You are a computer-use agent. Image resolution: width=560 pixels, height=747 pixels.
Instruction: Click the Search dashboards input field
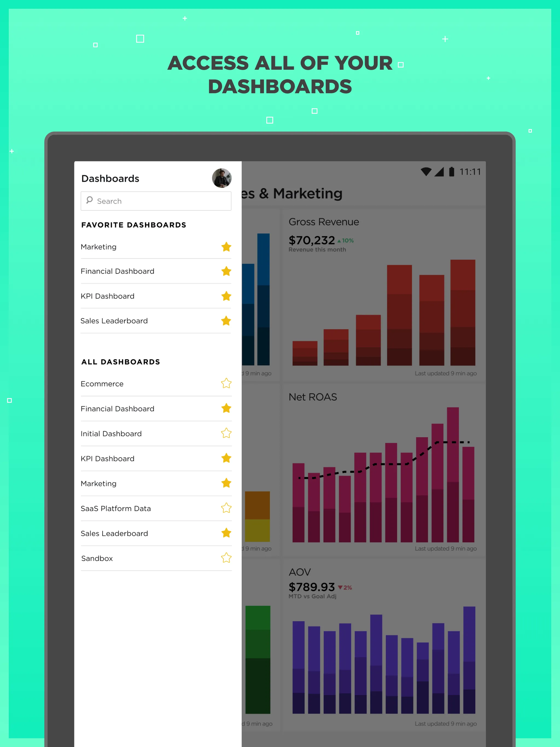[x=156, y=201]
